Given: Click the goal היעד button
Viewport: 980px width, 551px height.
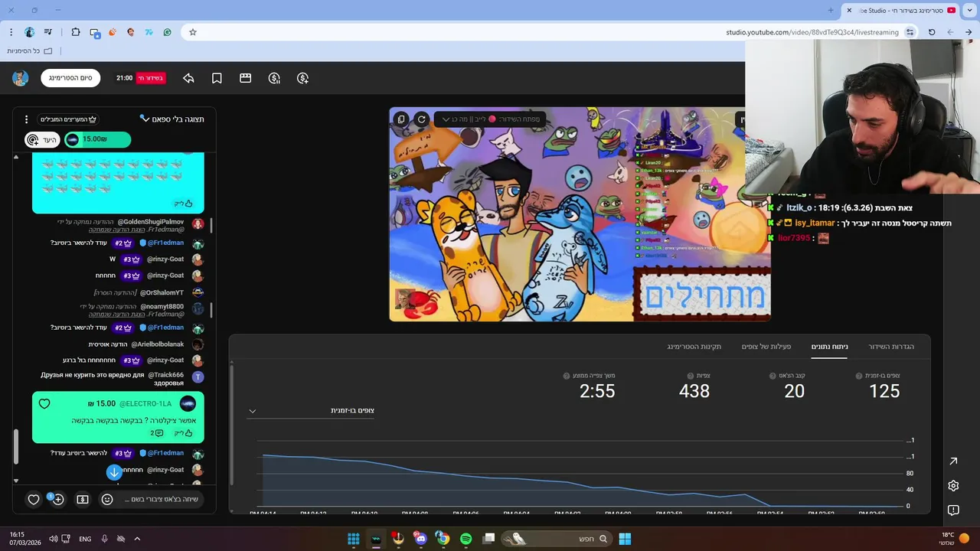Looking at the screenshot, I should [42, 139].
